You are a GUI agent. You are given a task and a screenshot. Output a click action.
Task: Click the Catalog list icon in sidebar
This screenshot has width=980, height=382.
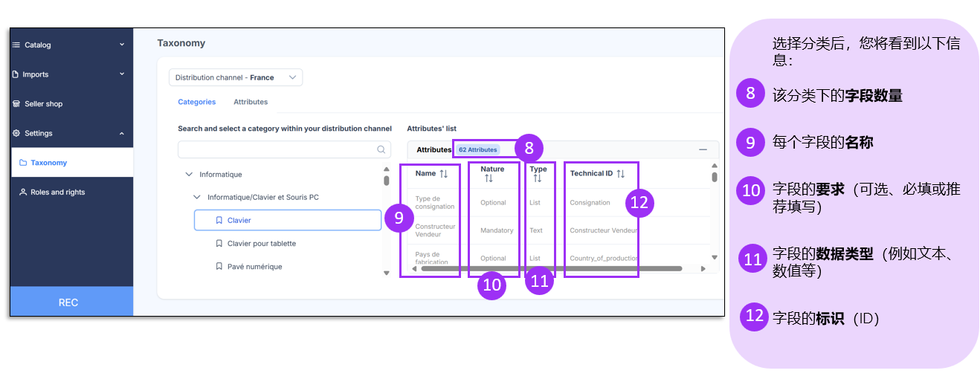pos(16,45)
